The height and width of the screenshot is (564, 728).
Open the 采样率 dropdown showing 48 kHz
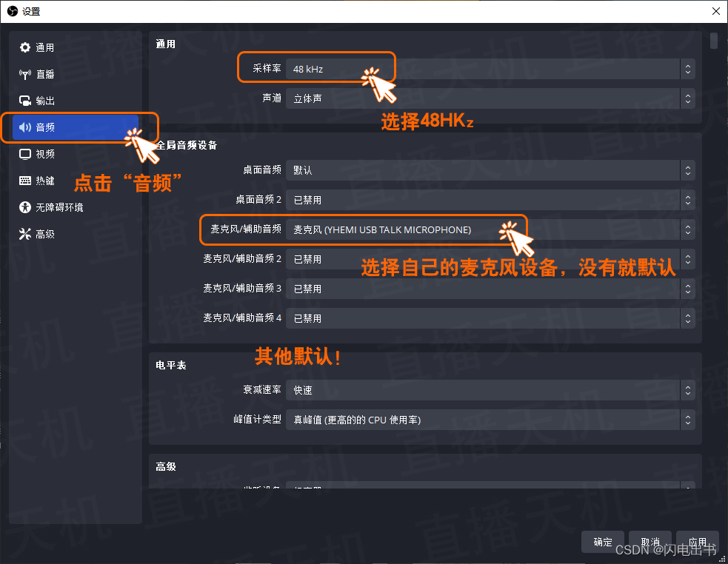(x=490, y=69)
